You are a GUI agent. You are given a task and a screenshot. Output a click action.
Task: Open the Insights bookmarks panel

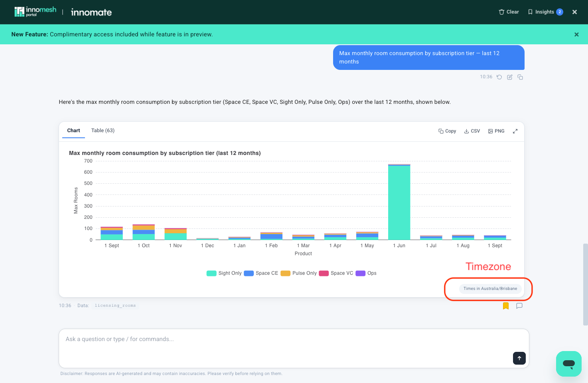point(545,12)
